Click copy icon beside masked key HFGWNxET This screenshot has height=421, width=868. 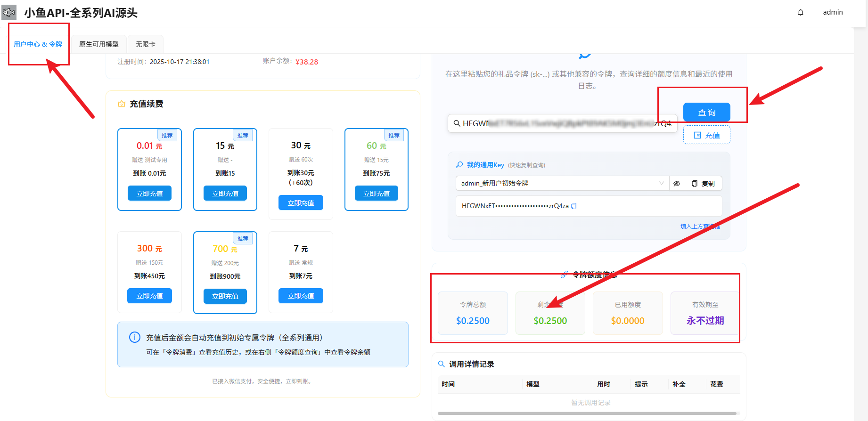click(x=574, y=206)
